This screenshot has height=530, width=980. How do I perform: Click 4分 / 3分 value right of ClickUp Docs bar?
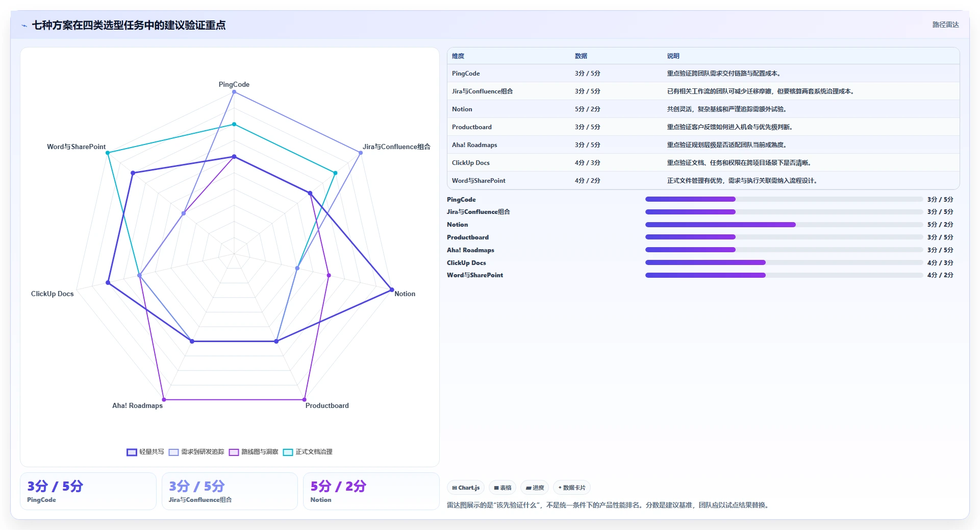(x=940, y=263)
